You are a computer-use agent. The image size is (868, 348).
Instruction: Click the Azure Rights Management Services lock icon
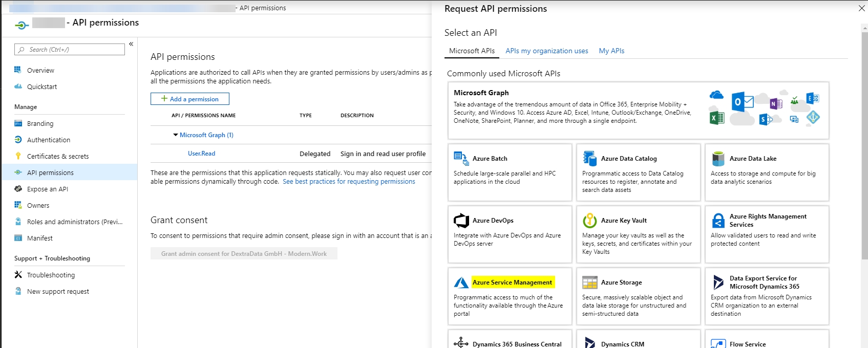(x=718, y=221)
